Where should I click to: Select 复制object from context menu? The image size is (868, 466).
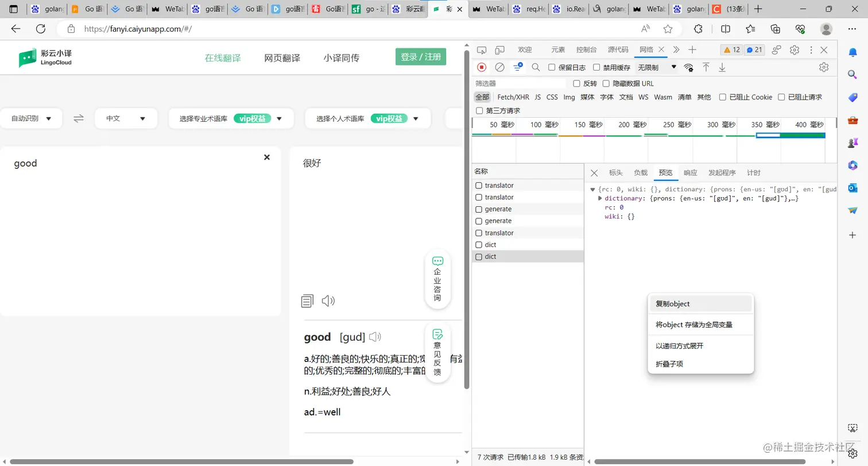point(672,303)
